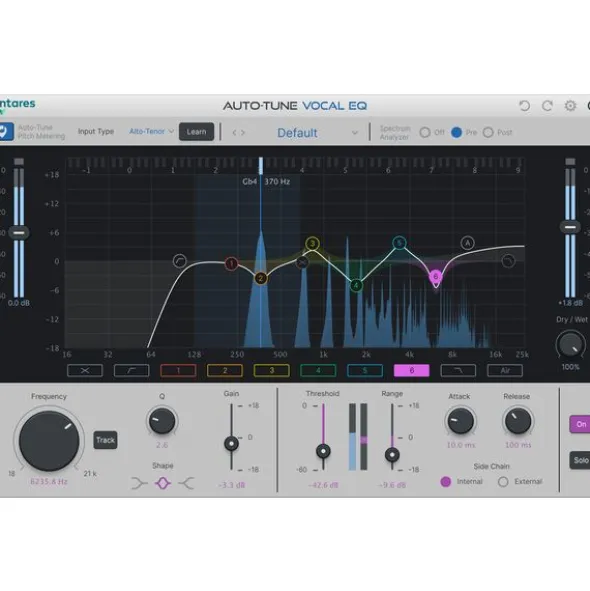Screen dimensions: 590x591
Task: Select EQ band node 5 on graph
Action: [x=399, y=243]
